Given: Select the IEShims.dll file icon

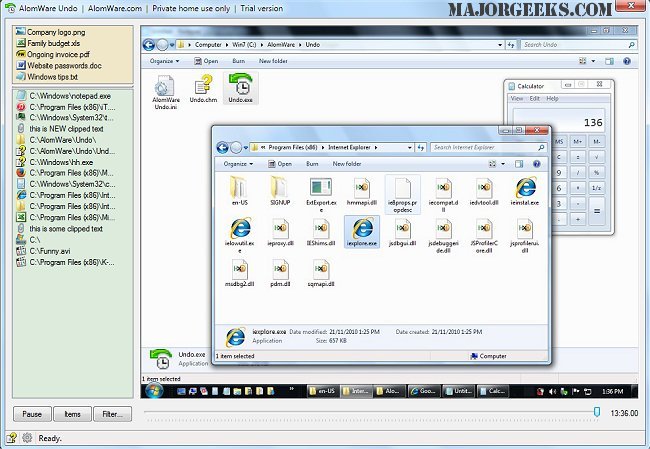Looking at the screenshot, I should [x=321, y=232].
